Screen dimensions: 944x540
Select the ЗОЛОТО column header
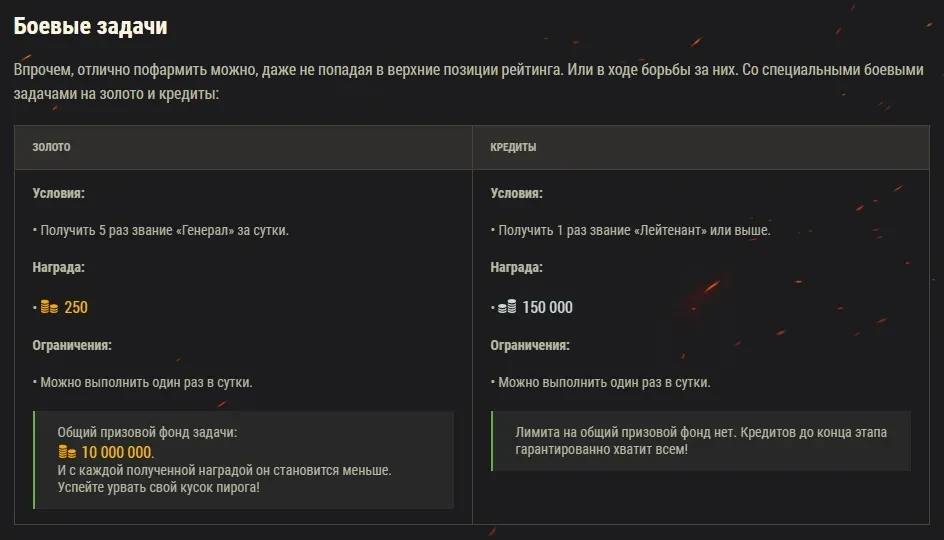(x=52, y=147)
